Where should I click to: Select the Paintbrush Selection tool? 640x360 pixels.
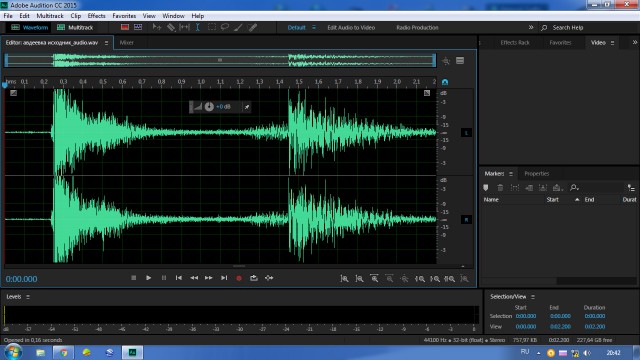238,27
